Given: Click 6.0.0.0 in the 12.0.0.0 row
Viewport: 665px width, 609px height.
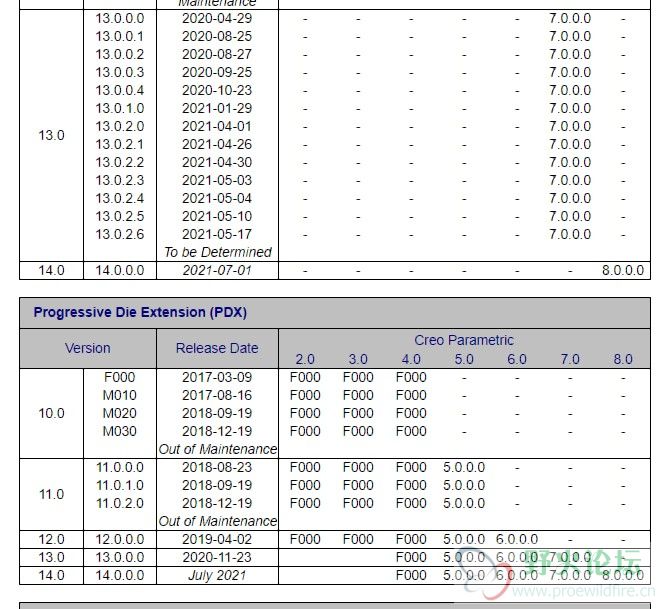Looking at the screenshot, I should 517,539.
